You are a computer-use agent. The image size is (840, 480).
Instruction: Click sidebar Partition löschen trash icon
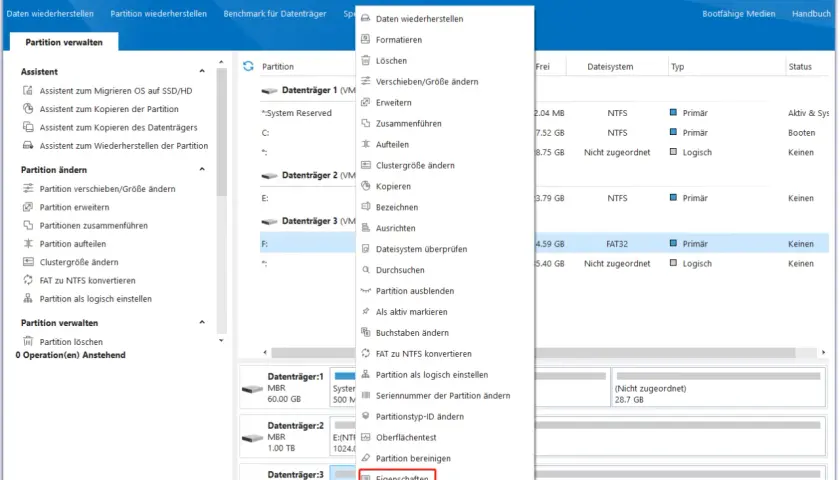(x=28, y=341)
